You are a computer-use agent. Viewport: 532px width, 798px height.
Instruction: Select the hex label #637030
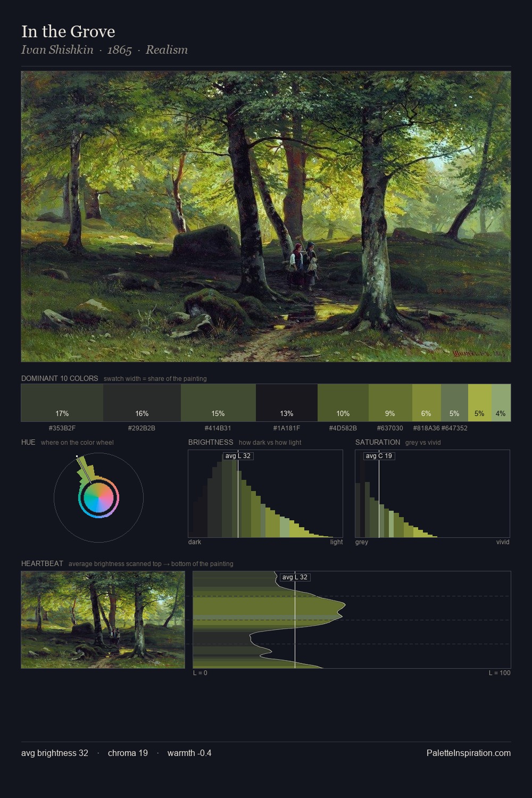click(x=390, y=428)
